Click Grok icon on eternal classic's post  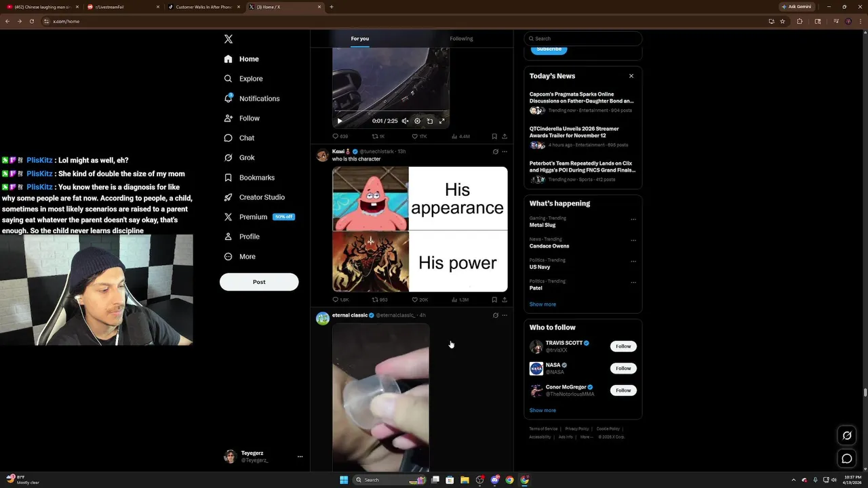coord(495,315)
